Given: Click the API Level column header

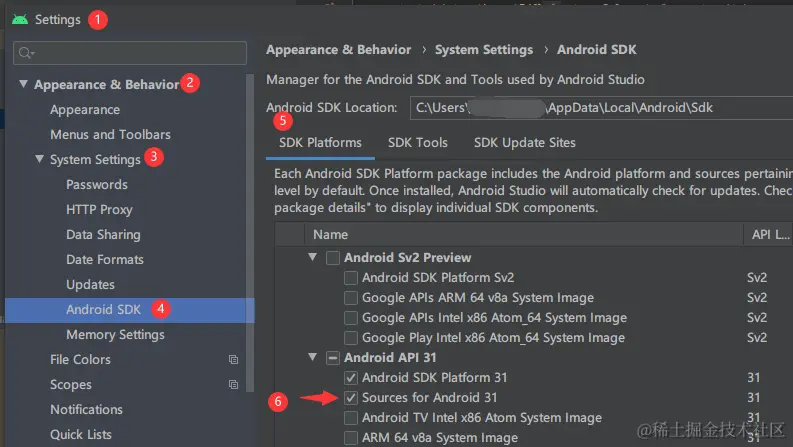Looking at the screenshot, I should pos(769,235).
